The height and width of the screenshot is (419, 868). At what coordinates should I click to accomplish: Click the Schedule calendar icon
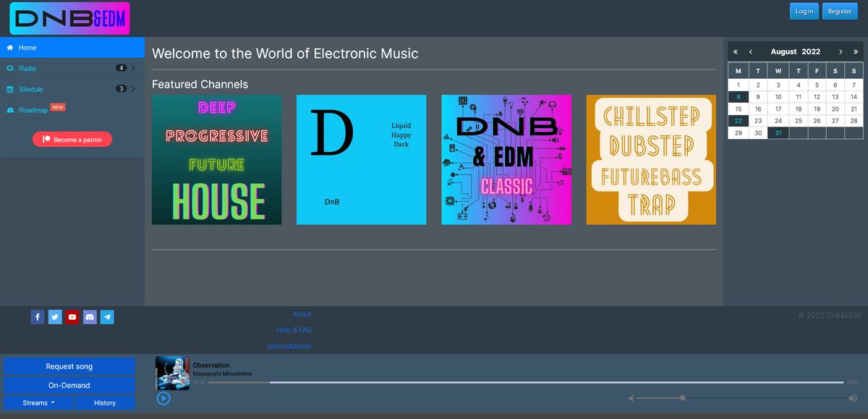point(9,89)
